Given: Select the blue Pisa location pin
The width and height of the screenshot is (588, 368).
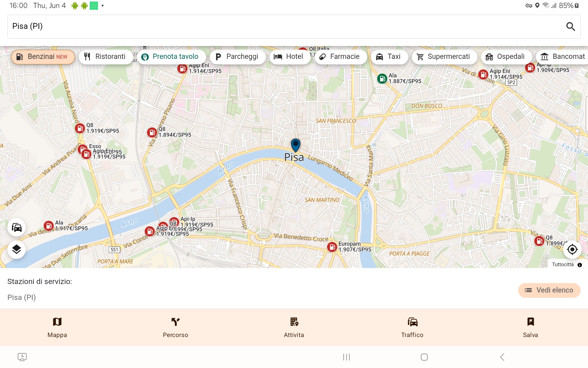Looking at the screenshot, I should 296,145.
